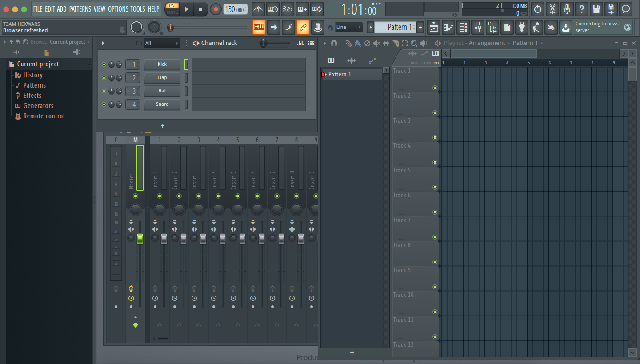Select the playlist mute tool icon
Screen dimensions: 640x364
pyautogui.click(x=376, y=43)
